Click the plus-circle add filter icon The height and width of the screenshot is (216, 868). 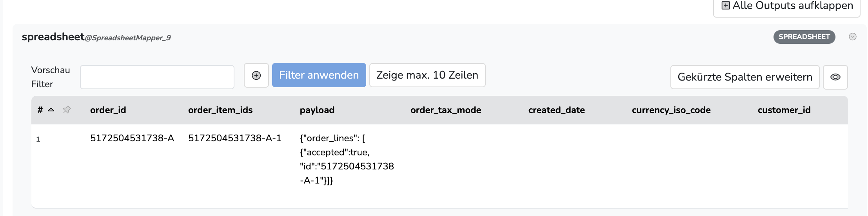coord(256,76)
